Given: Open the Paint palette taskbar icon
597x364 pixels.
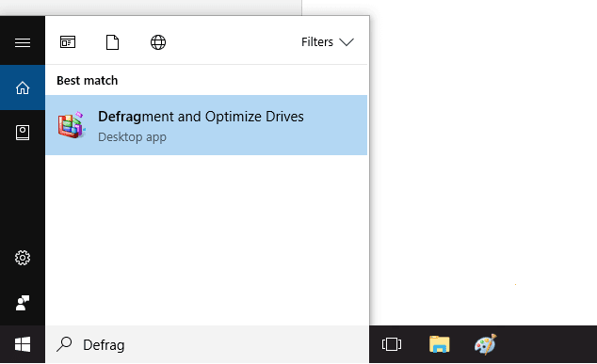Looking at the screenshot, I should (x=486, y=344).
